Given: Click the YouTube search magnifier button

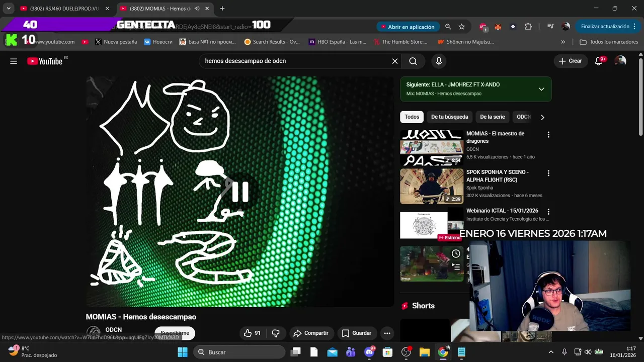Looking at the screenshot, I should pos(413,61).
